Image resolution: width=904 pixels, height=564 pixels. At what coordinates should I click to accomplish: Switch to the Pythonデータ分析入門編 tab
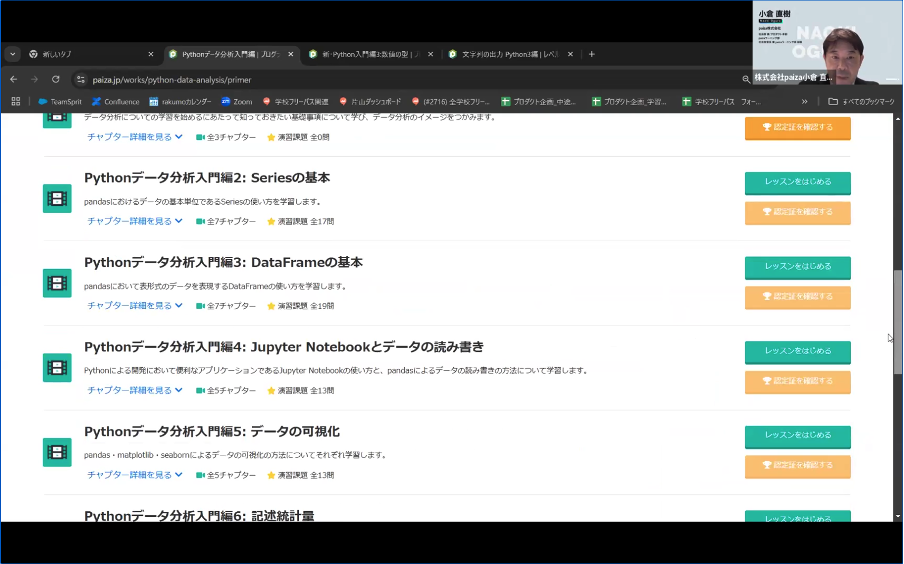click(231, 54)
